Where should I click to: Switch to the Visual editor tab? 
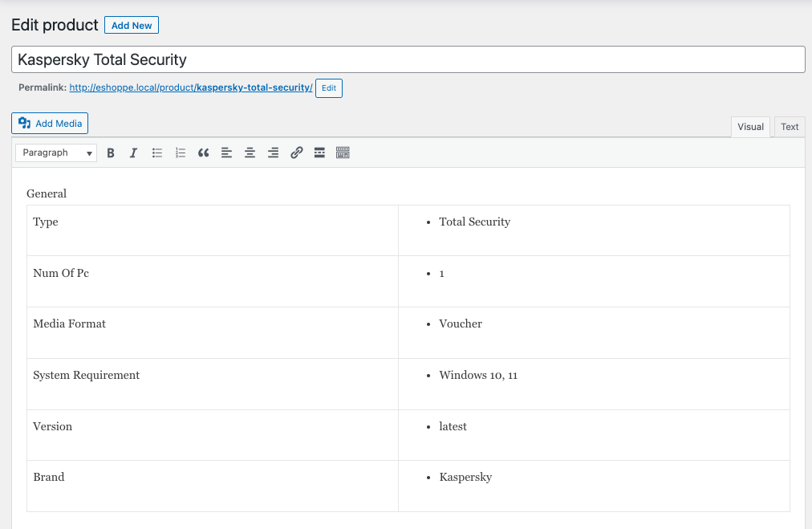click(x=750, y=127)
